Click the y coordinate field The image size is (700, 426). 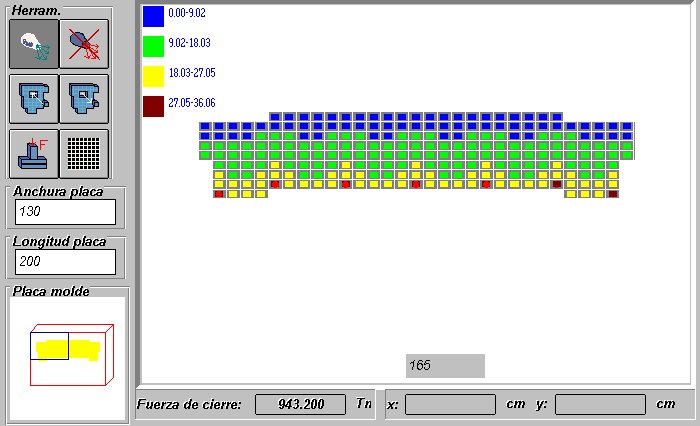click(600, 404)
